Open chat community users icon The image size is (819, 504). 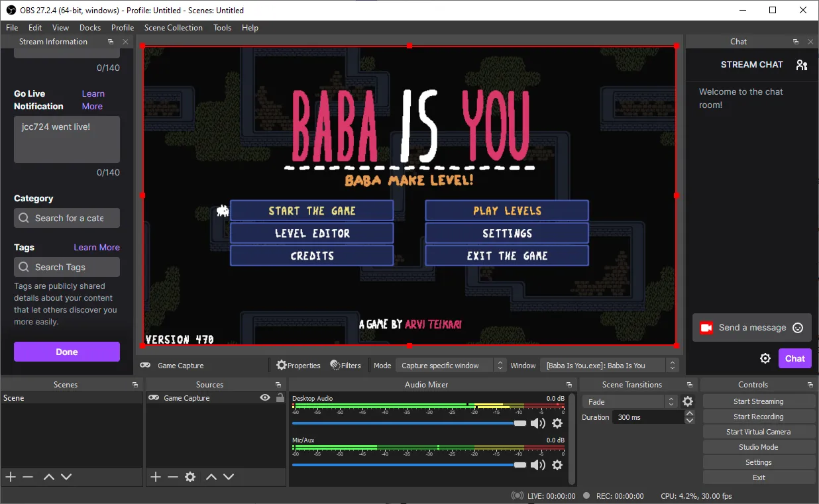[x=802, y=65]
